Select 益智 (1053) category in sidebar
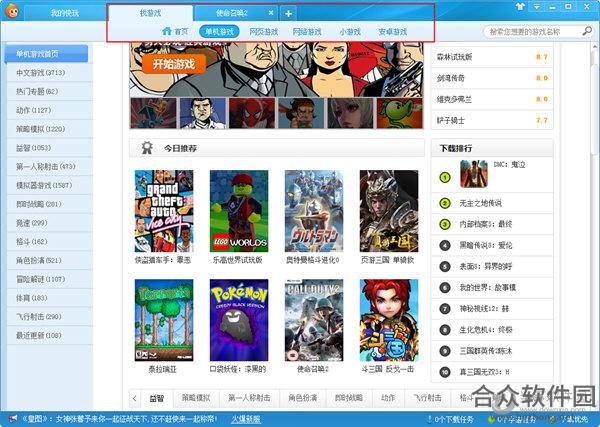Screen dimensions: 600x427 [x=50, y=147]
